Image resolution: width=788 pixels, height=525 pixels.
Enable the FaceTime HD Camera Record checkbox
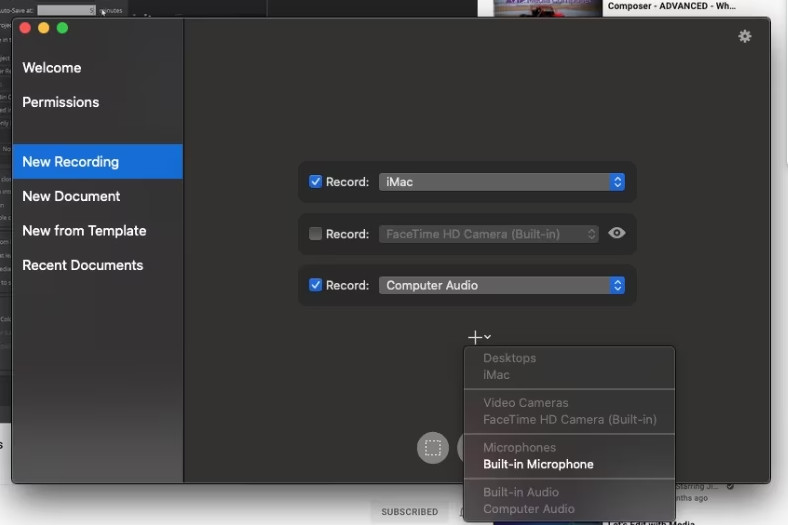[x=315, y=234]
